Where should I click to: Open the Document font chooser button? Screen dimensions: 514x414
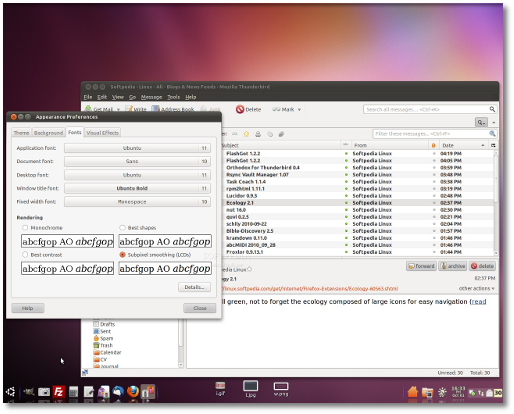point(137,161)
